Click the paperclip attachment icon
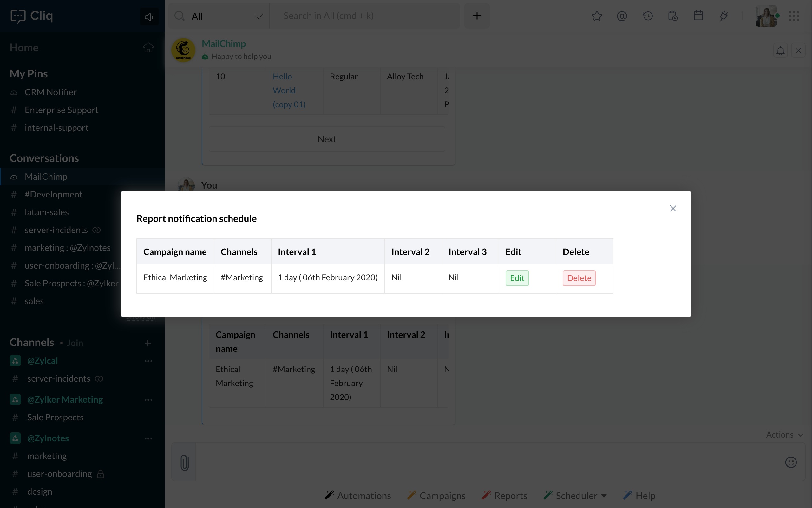The height and width of the screenshot is (508, 812). (x=184, y=462)
